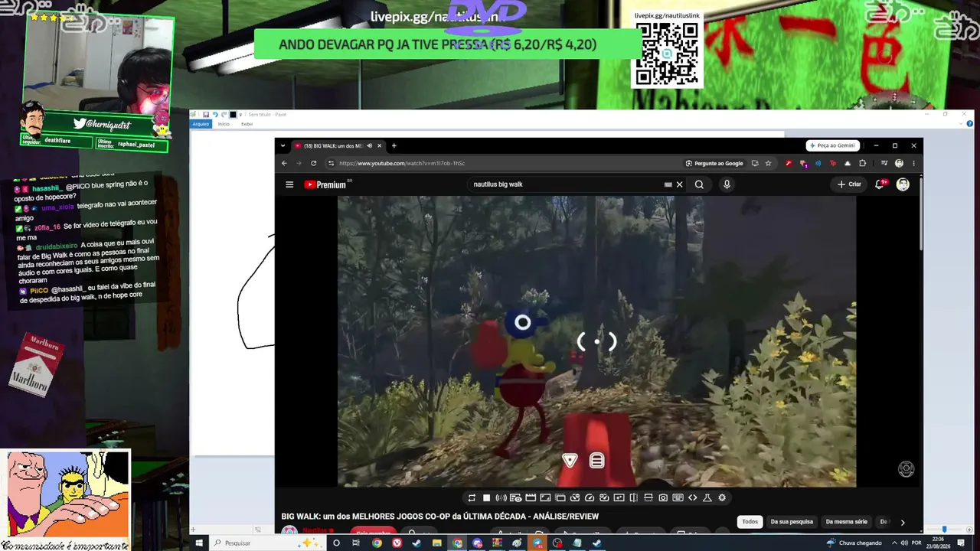Open the Chrome profile avatar in toolbar
Screen dimensions: 980x551
pyautogui.click(x=899, y=163)
